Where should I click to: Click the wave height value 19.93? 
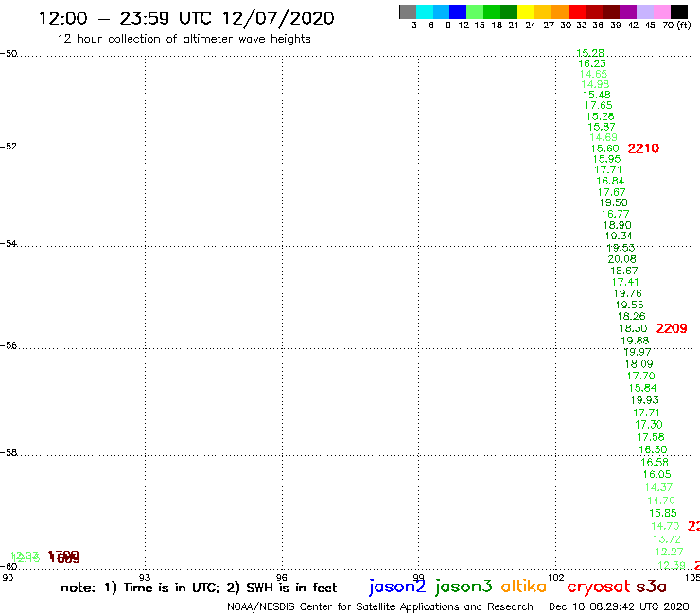coord(644,400)
